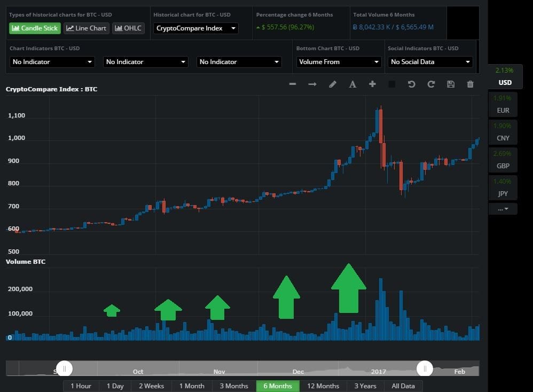Switch timeframe to 1 Day
533x392 pixels.
[115, 386]
